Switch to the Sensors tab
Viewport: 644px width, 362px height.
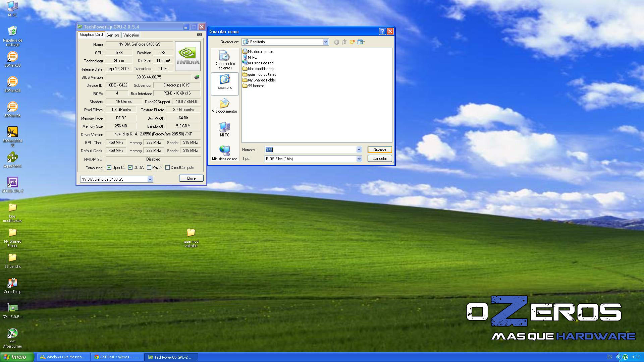click(113, 35)
